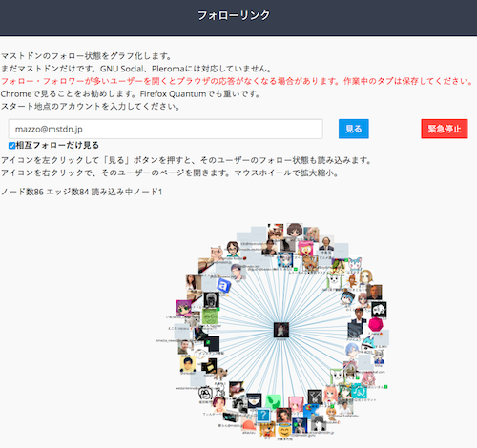477x448 pixels.
Task: Select the yellow smiling halo emoji node
Action: (284, 430)
